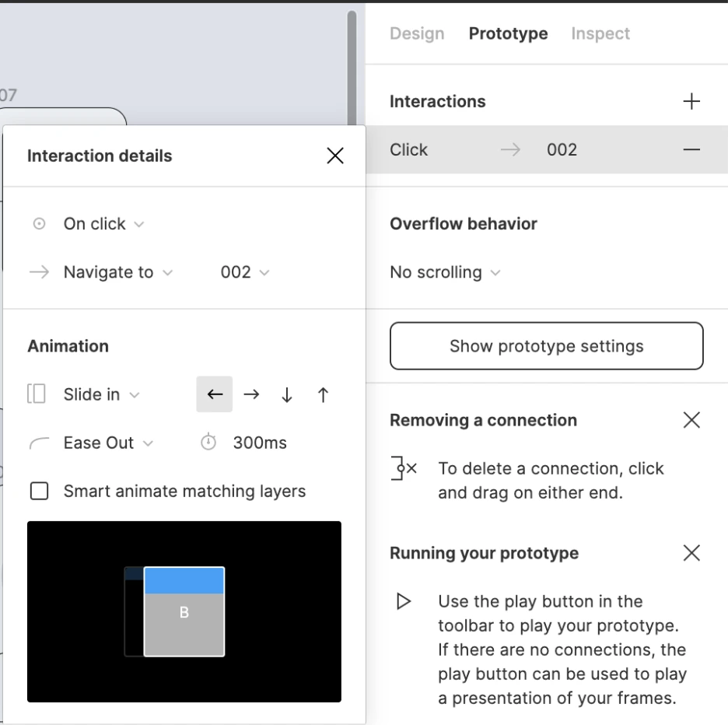Viewport: 728px width, 725px height.
Task: Select the slide right direction arrow
Action: tap(251, 394)
